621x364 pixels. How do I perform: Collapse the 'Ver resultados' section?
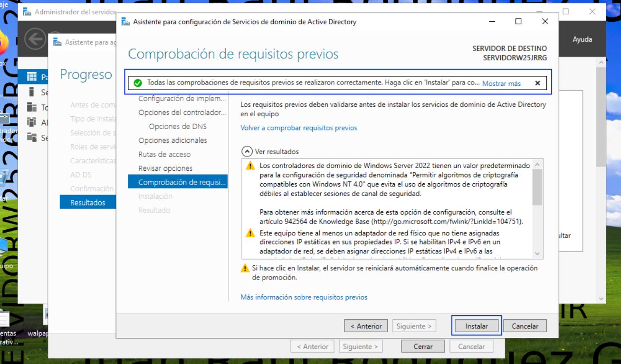[247, 151]
